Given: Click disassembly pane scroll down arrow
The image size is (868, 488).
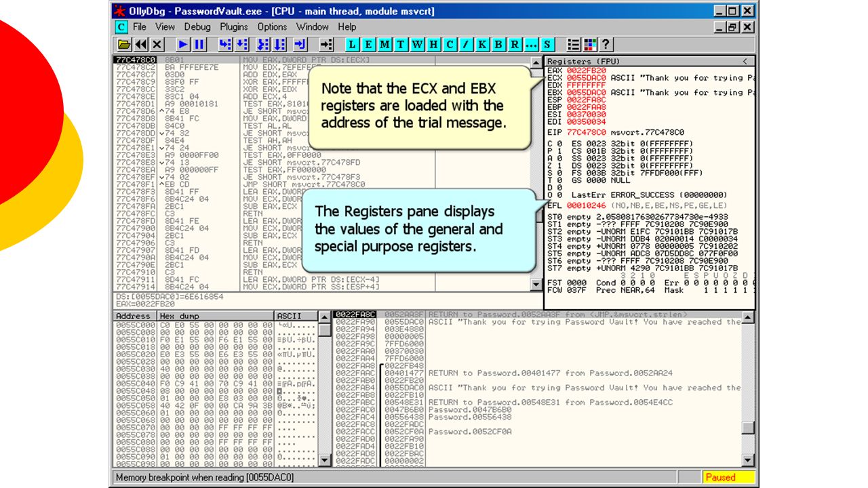Looking at the screenshot, I should click(x=536, y=285).
